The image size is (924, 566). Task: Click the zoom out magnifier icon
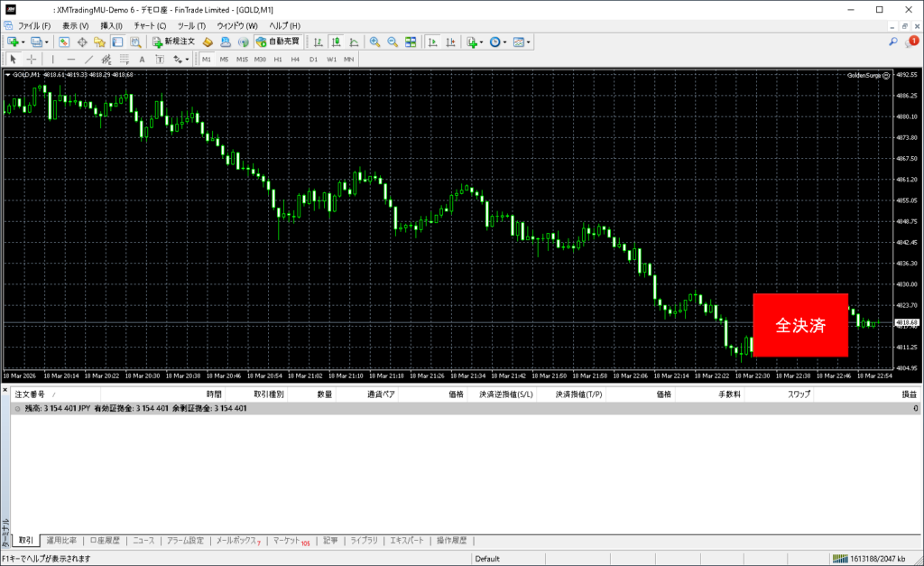click(x=393, y=42)
